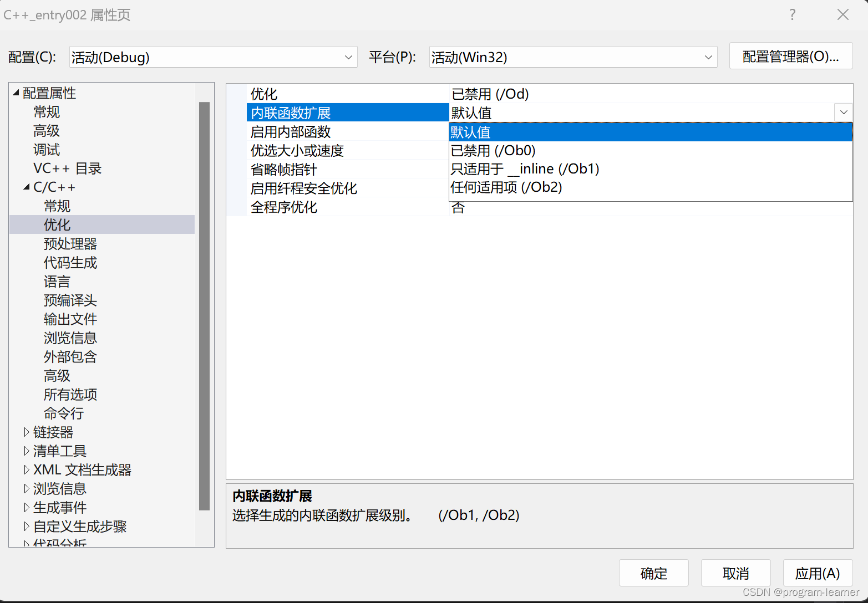Expand the 生成事件 tree node

(26, 507)
